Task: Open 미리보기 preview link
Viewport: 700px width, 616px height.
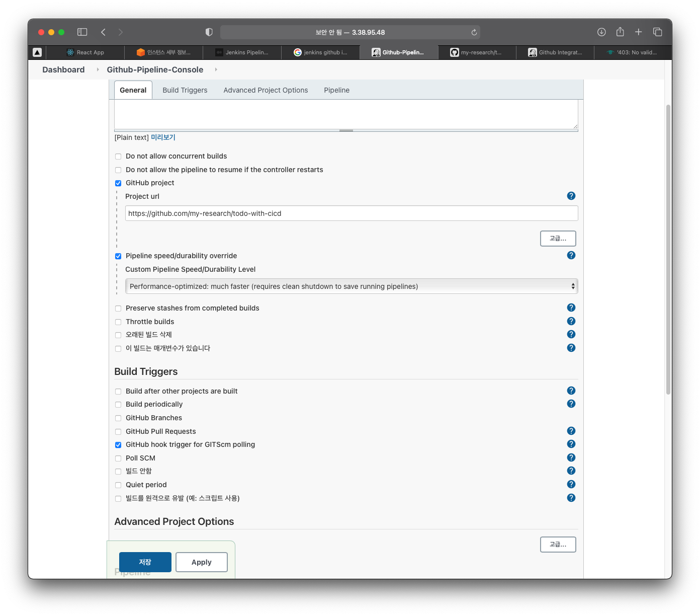Action: [163, 137]
